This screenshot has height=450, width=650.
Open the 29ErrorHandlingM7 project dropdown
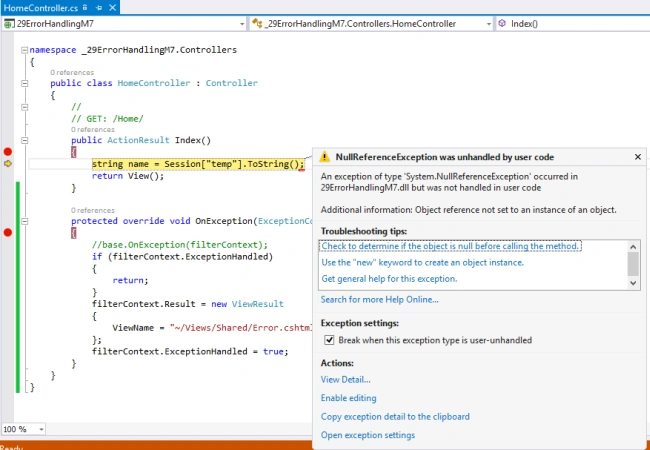[242, 24]
